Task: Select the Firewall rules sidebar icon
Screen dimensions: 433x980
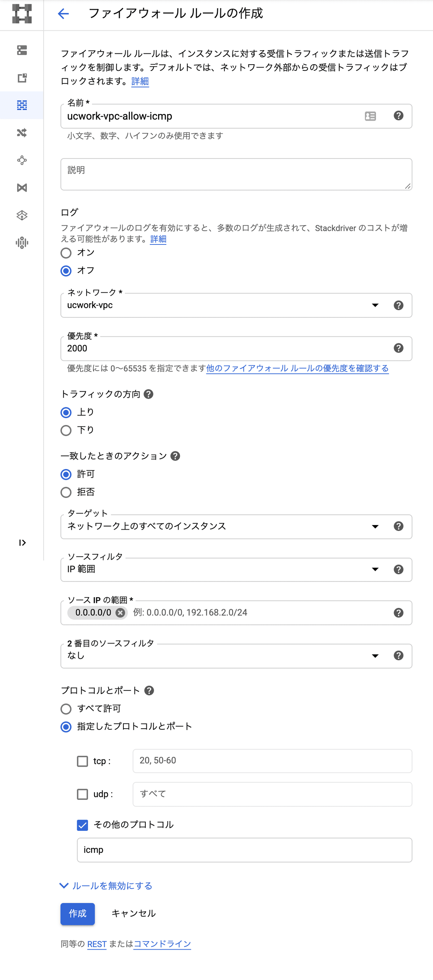Action: click(22, 106)
